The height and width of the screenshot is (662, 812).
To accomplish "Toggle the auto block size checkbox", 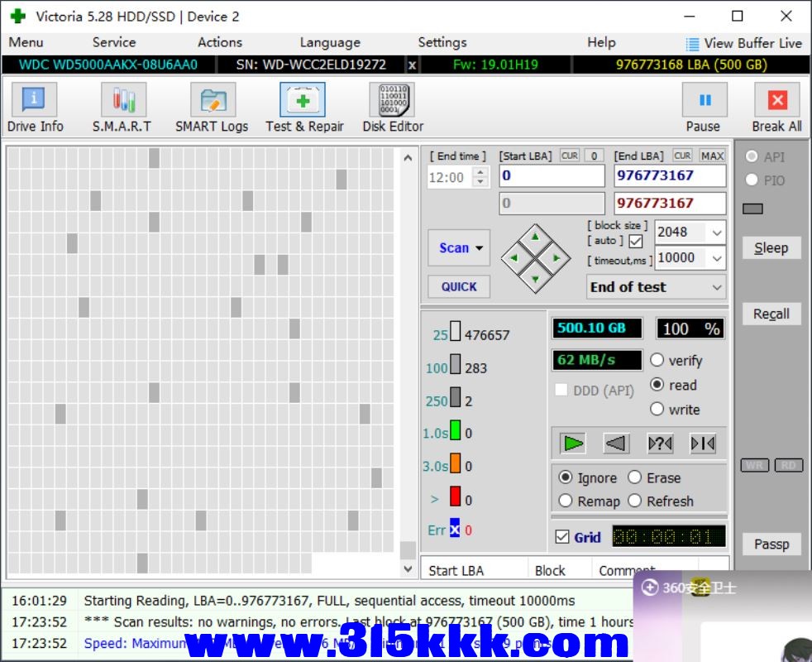I will pos(636,241).
